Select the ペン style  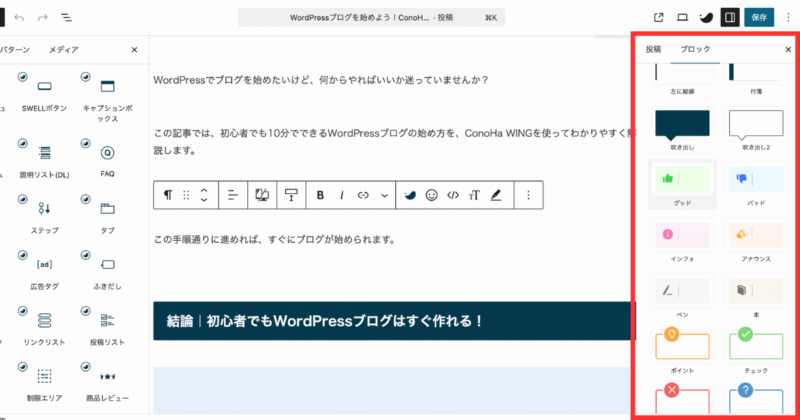(682, 297)
